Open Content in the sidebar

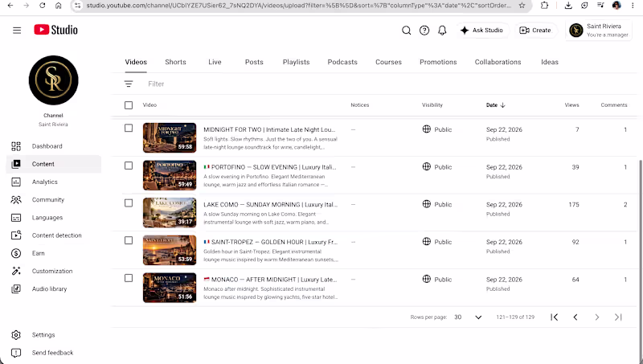click(x=53, y=164)
